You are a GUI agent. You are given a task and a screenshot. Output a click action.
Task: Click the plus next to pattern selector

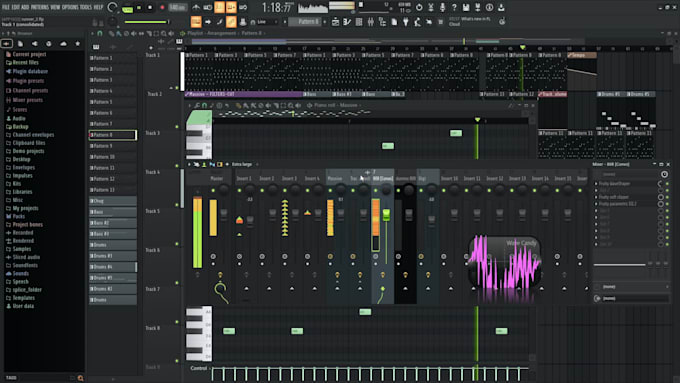click(x=324, y=22)
